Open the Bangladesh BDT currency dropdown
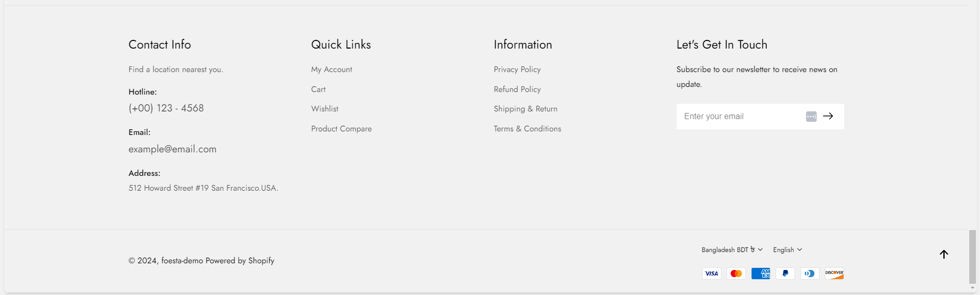980x295 pixels. (x=732, y=249)
